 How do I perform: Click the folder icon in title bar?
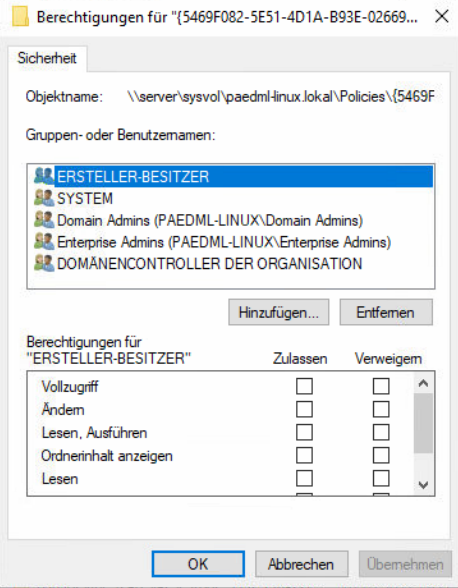pyautogui.click(x=20, y=17)
